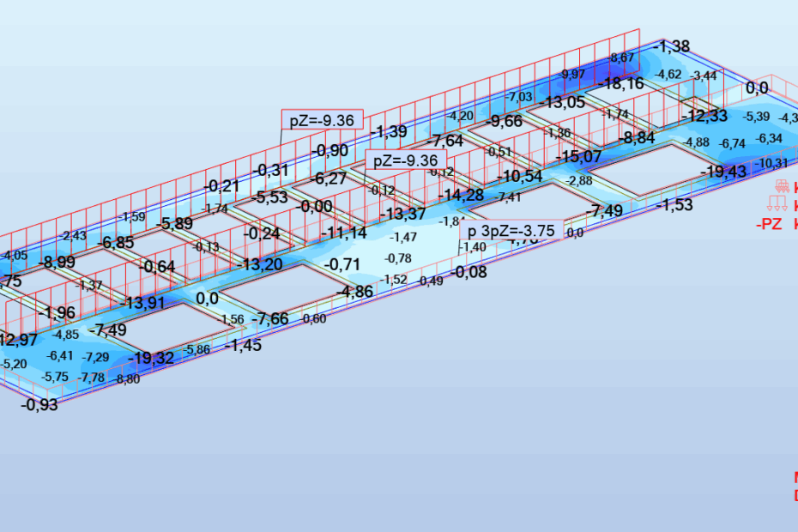Select the red -PZ legend text
Viewport: 798px width, 532px height.
point(769,225)
